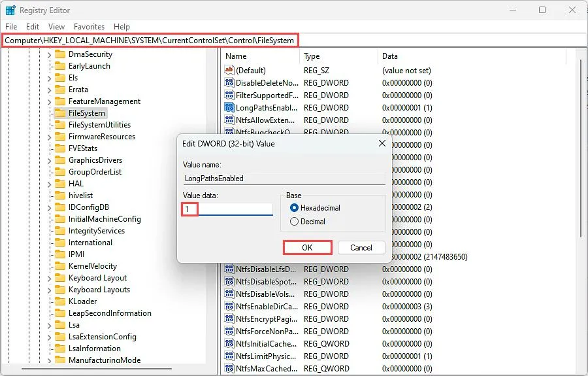Click the registry path address bar

[293, 40]
